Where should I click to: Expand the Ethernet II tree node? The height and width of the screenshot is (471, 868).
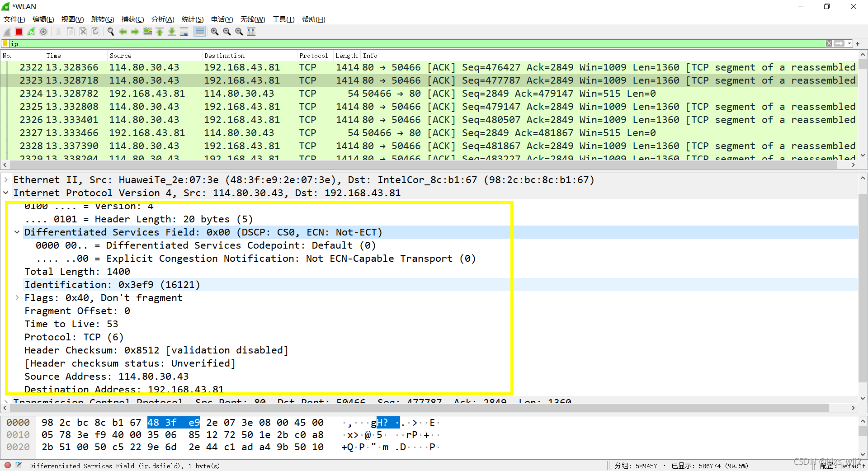[6, 180]
